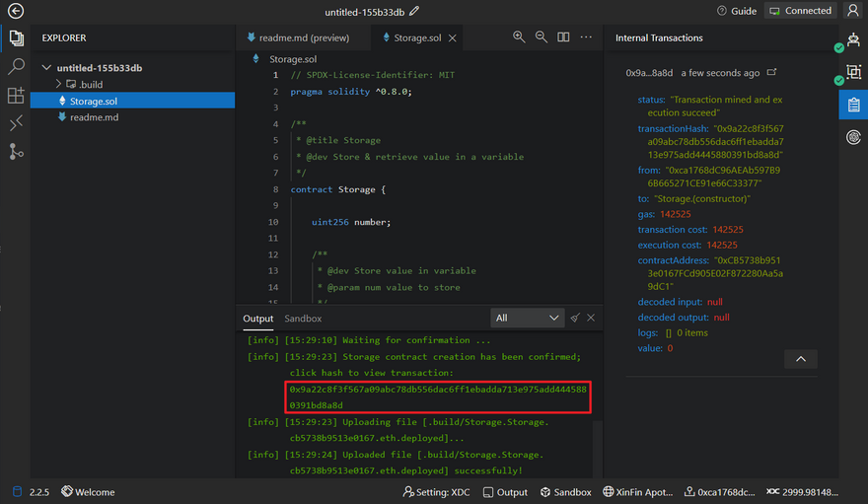Image resolution: width=868 pixels, height=504 pixels.
Task: Click the Internal Transactions panel title
Action: click(x=659, y=37)
